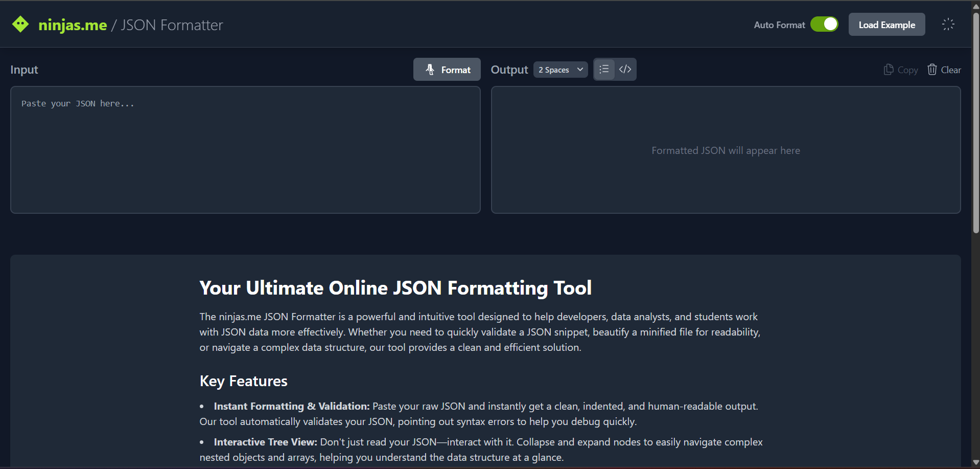Select the raw code view icon

[625, 69]
